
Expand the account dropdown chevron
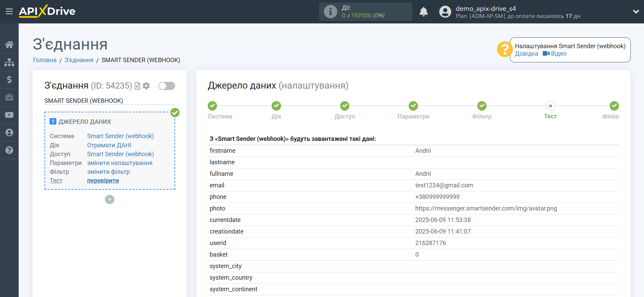coord(636,12)
